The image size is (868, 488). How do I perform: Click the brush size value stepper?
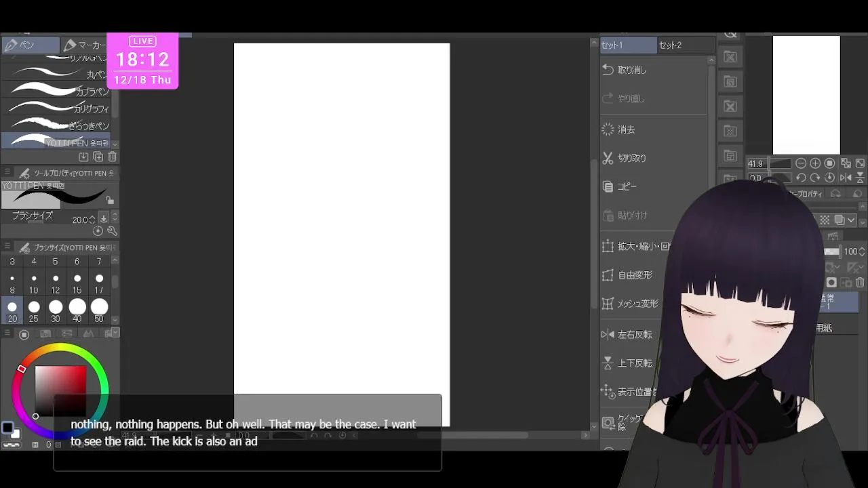(92, 220)
